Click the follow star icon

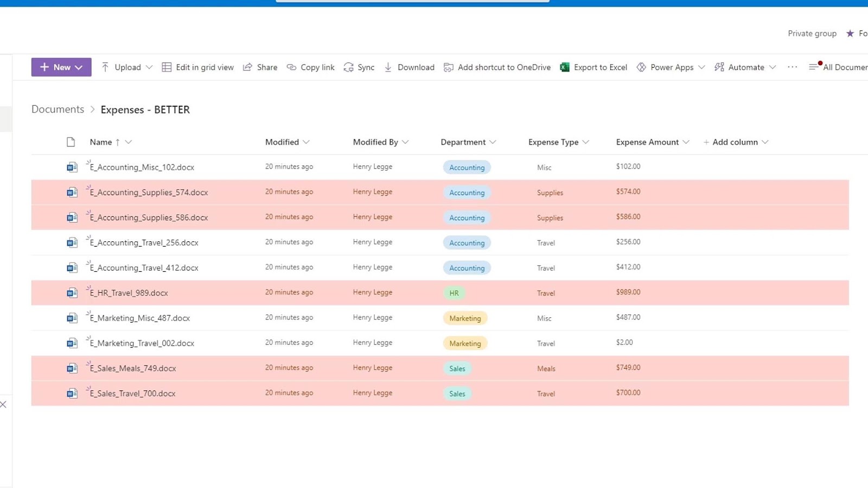[850, 34]
